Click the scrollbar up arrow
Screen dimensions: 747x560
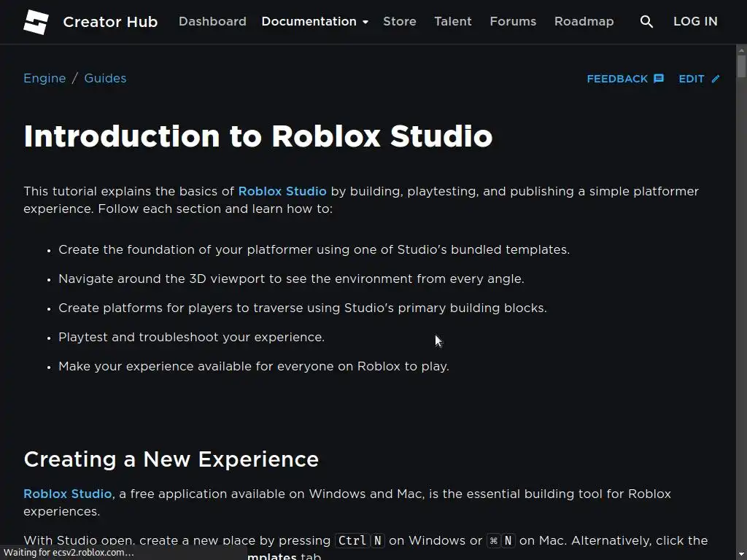pyautogui.click(x=741, y=50)
